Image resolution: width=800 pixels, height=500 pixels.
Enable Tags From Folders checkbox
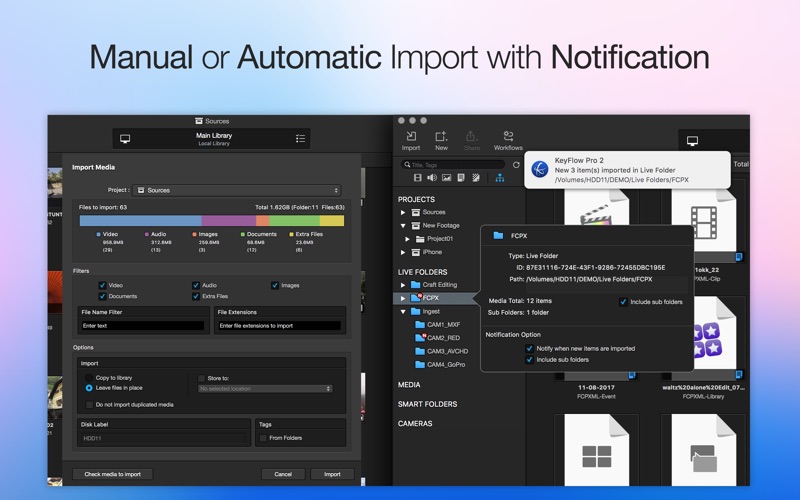(263, 438)
